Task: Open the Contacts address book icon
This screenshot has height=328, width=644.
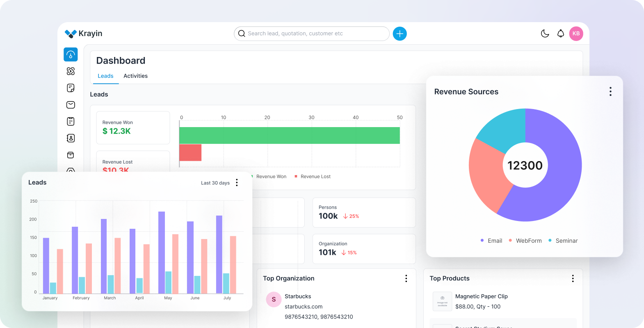Action: click(x=71, y=138)
